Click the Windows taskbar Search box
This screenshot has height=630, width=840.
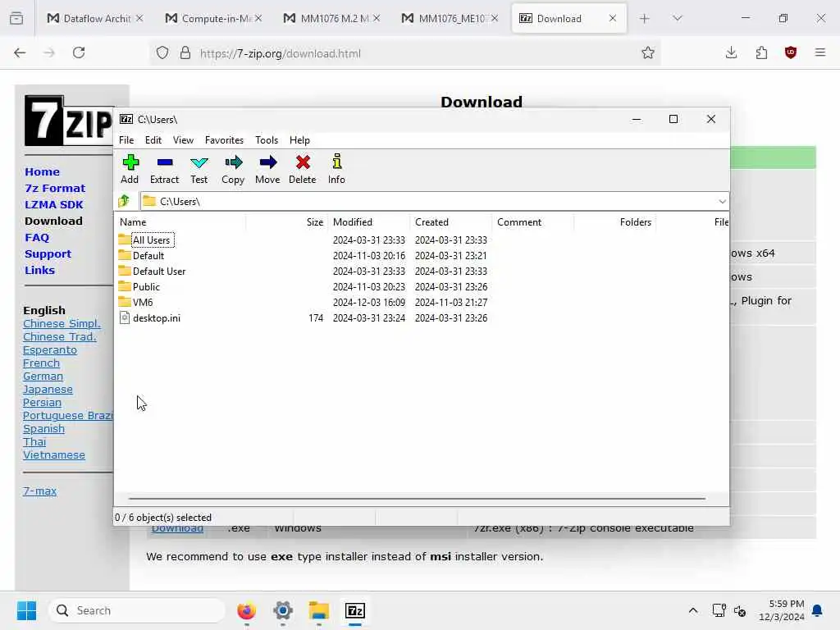tap(137, 610)
